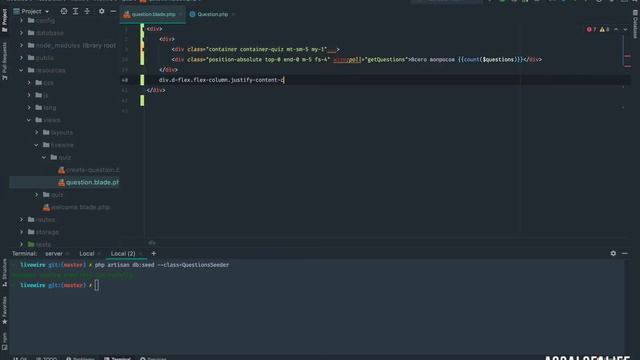Image resolution: width=640 pixels, height=360 pixels.
Task: Open Project panel gear options
Action: pos(102,11)
